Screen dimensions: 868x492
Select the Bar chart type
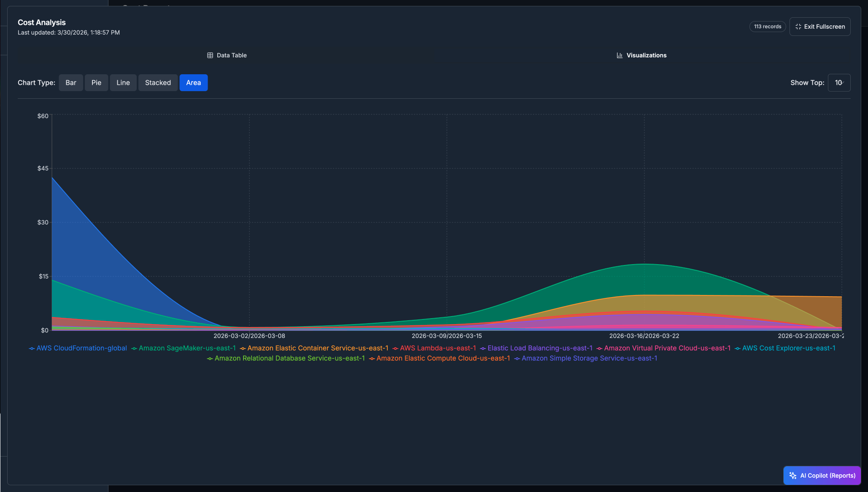pos(71,83)
